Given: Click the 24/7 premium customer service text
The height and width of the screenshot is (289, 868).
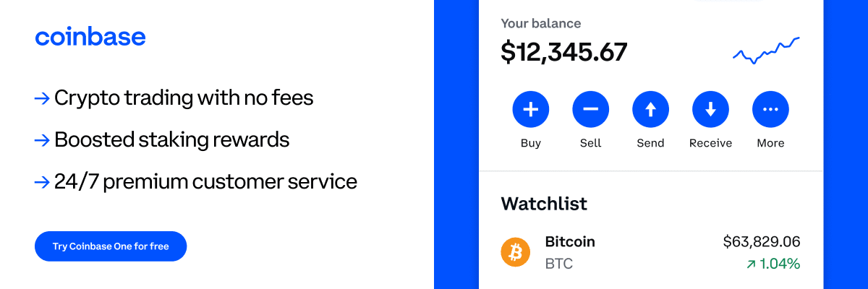Looking at the screenshot, I should coord(205,182).
